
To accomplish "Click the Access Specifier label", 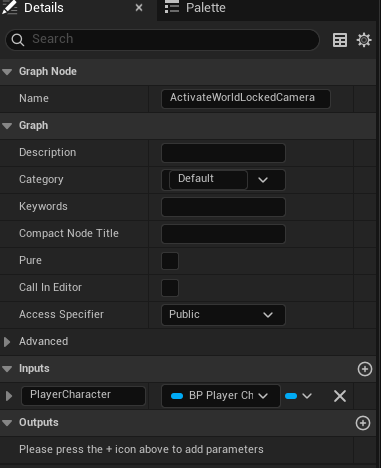I will click(x=61, y=314).
